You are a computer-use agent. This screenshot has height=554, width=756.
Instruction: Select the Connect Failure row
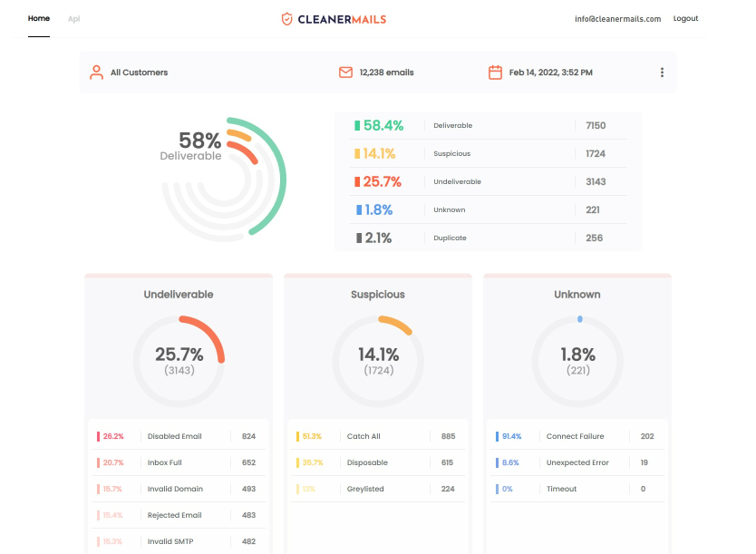577,436
